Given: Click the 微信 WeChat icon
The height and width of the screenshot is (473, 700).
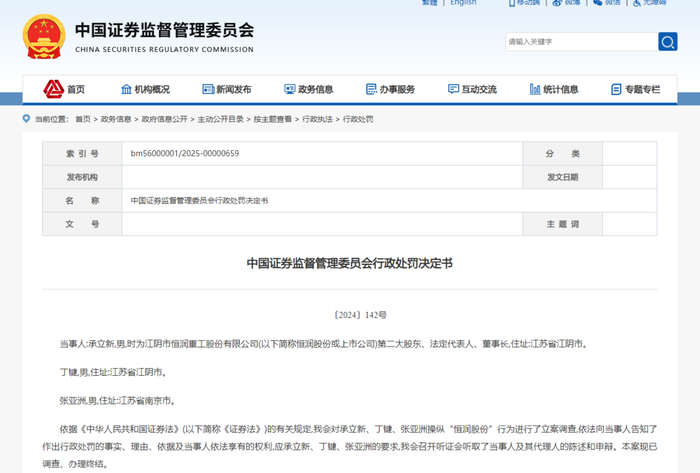Looking at the screenshot, I should coord(597,3).
